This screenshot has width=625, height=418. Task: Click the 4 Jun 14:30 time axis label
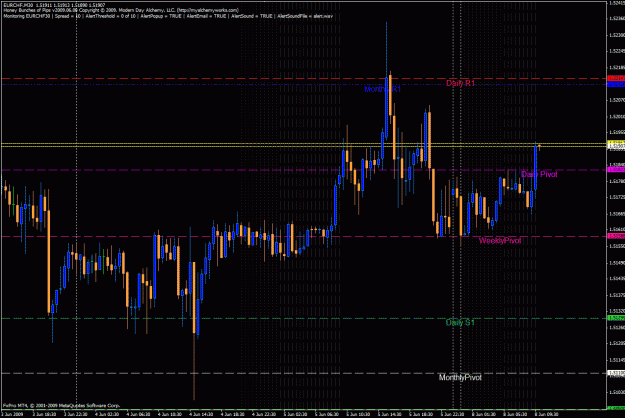[202, 414]
